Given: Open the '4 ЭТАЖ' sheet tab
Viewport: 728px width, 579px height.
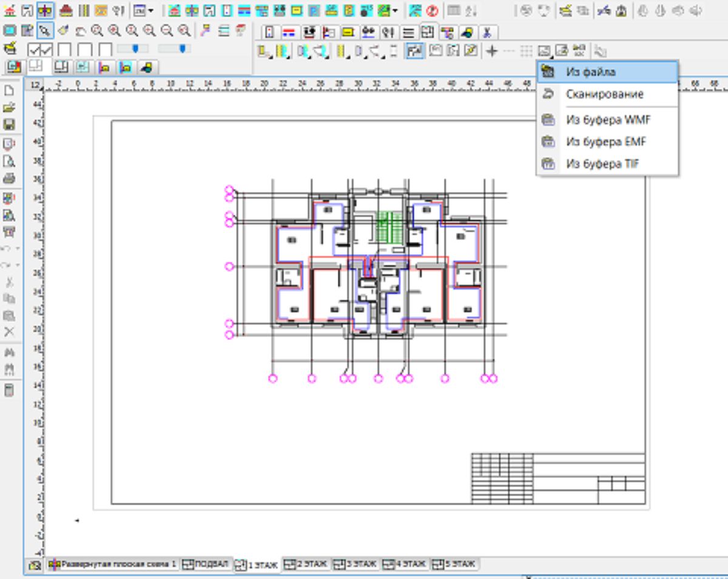Looking at the screenshot, I should (x=405, y=564).
